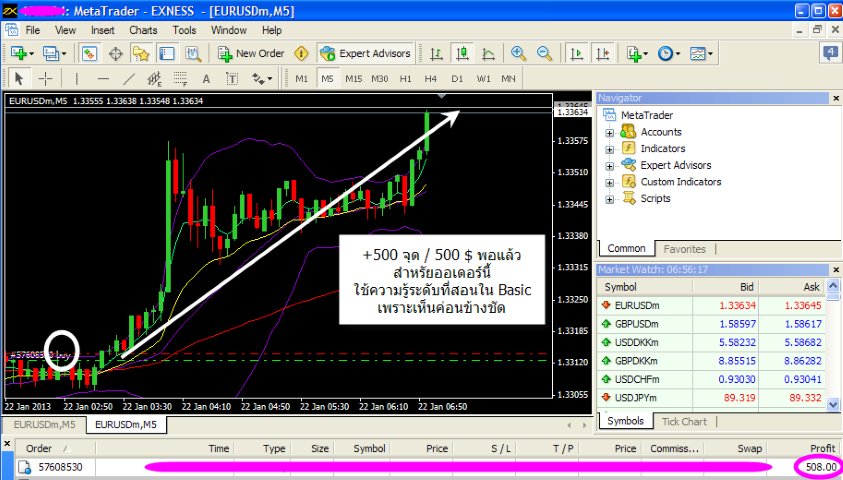The height and width of the screenshot is (480, 843).
Task: Switch timeframe to D1
Action: (457, 78)
